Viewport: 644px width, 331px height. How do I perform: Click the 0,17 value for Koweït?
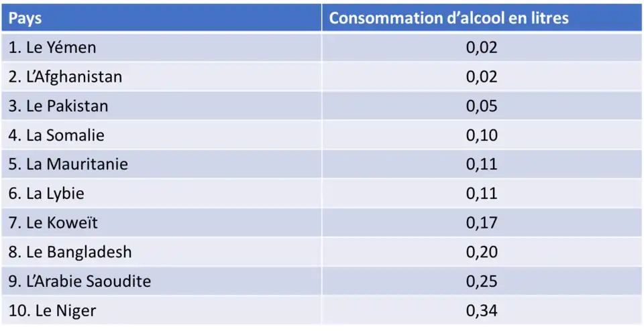point(482,222)
